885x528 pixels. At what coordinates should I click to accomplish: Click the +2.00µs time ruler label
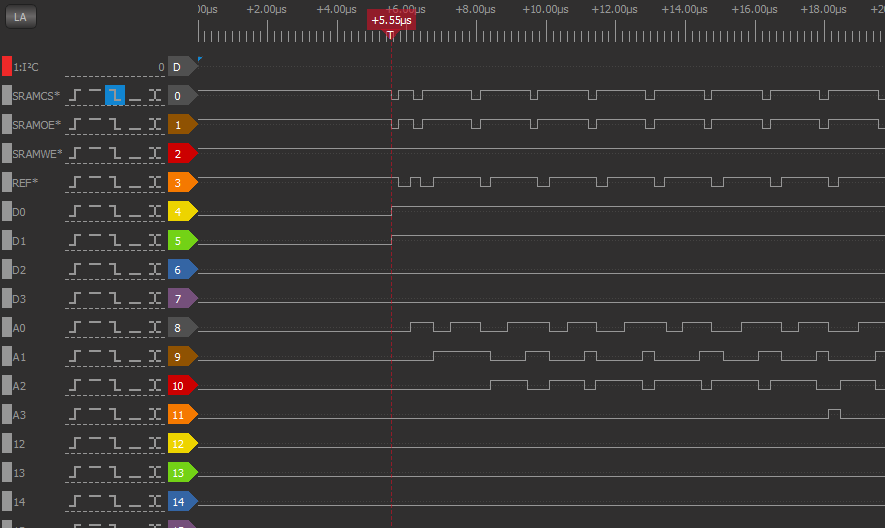pyautogui.click(x=266, y=10)
